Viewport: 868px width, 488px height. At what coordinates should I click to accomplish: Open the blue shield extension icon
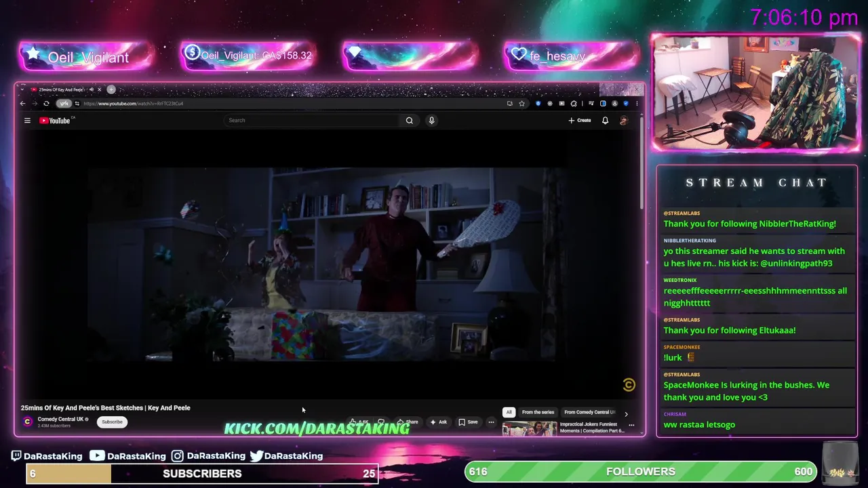[x=538, y=104]
